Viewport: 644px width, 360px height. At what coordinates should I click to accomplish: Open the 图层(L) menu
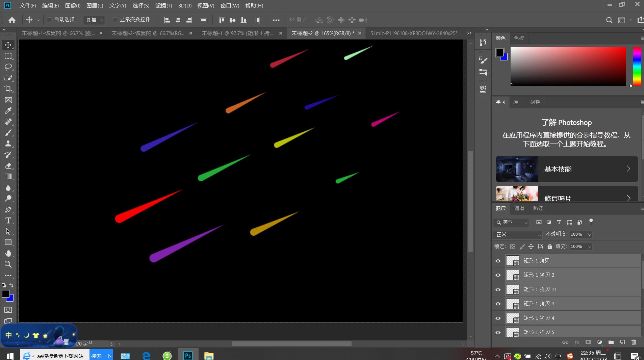click(x=95, y=6)
